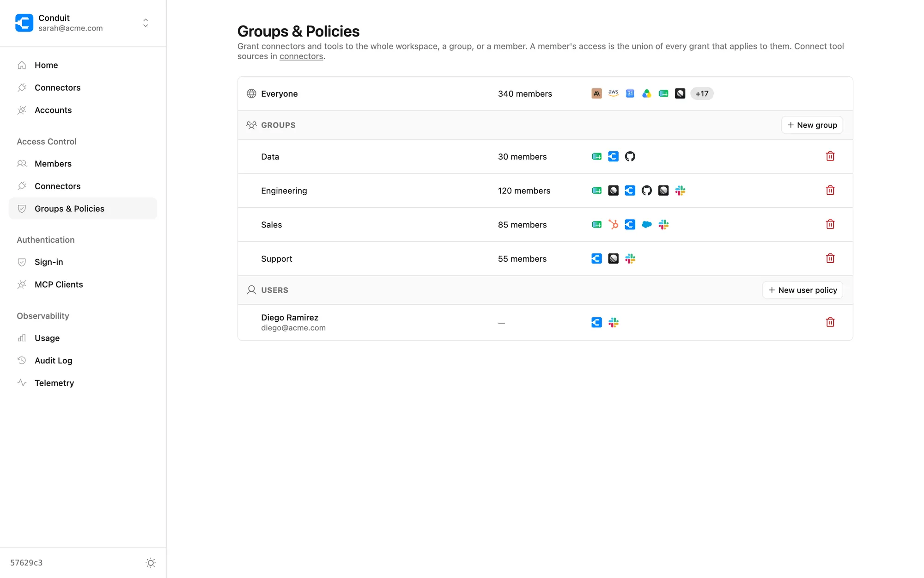This screenshot has height=578, width=924.
Task: Click the 340 members count
Action: coord(525,93)
